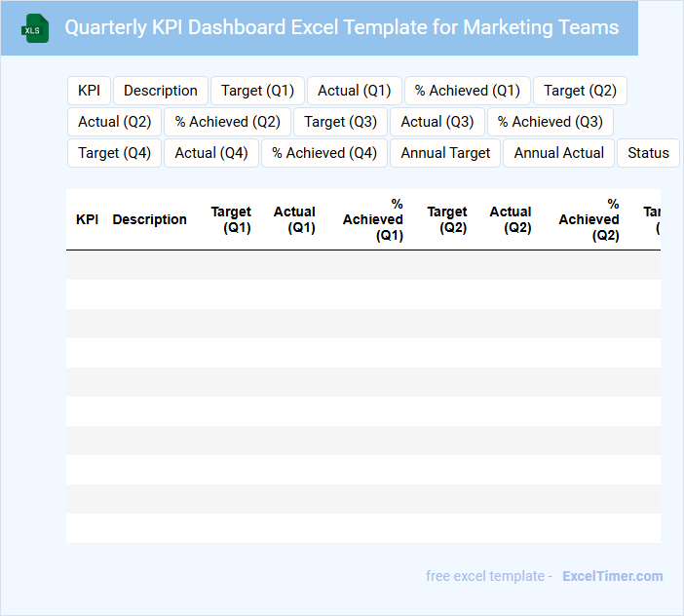
Task: Click the Target (Q2) tag chip
Action: 580,91
